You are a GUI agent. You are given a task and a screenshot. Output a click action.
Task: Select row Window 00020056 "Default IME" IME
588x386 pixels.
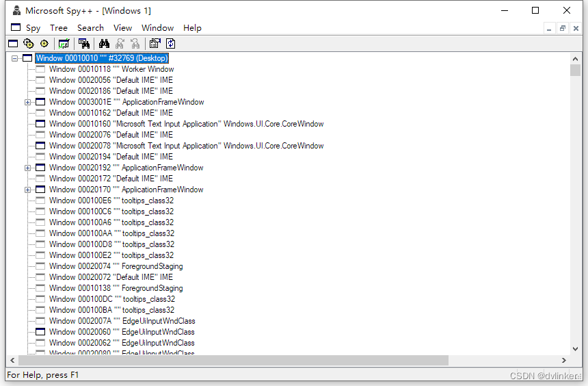[x=111, y=80]
